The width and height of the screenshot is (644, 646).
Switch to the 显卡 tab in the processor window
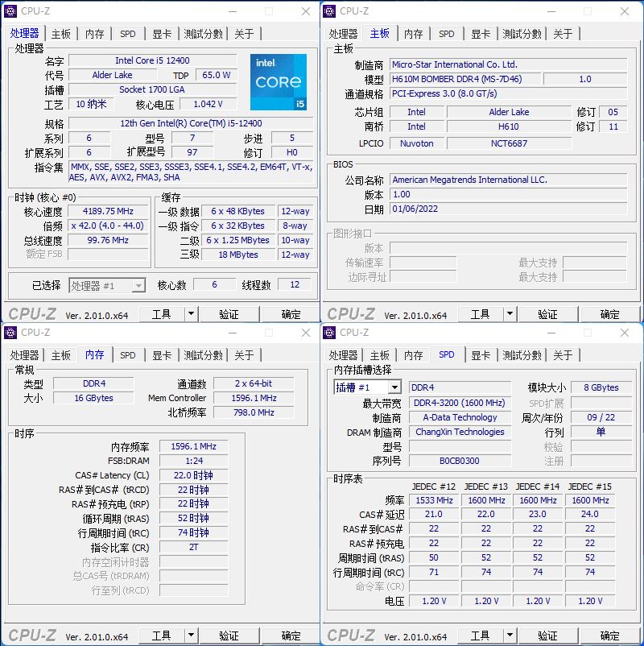(161, 33)
